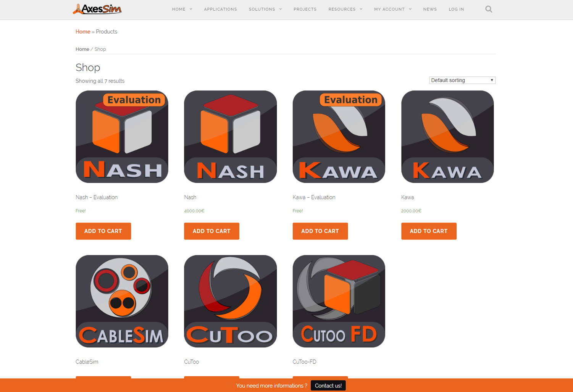Viewport: 573px width, 392px height.
Task: Add Kawa 2000,00€ to cart
Action: (429, 231)
